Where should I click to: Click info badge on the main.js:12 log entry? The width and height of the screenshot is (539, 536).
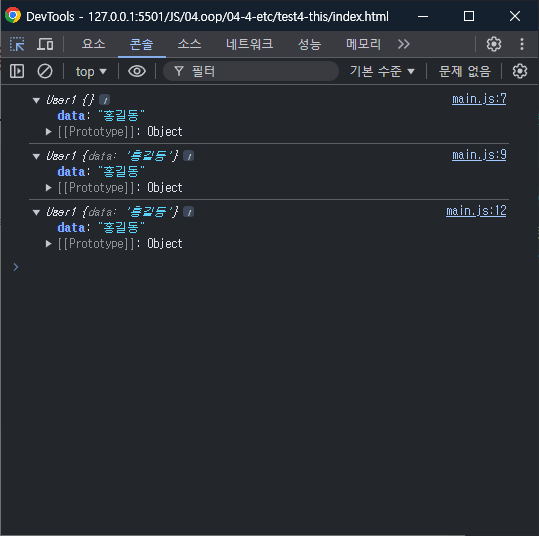188,212
